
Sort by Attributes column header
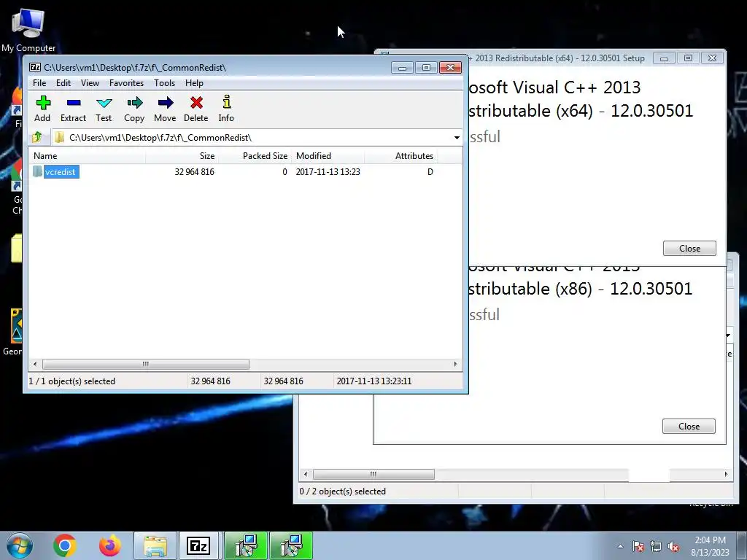(400, 156)
